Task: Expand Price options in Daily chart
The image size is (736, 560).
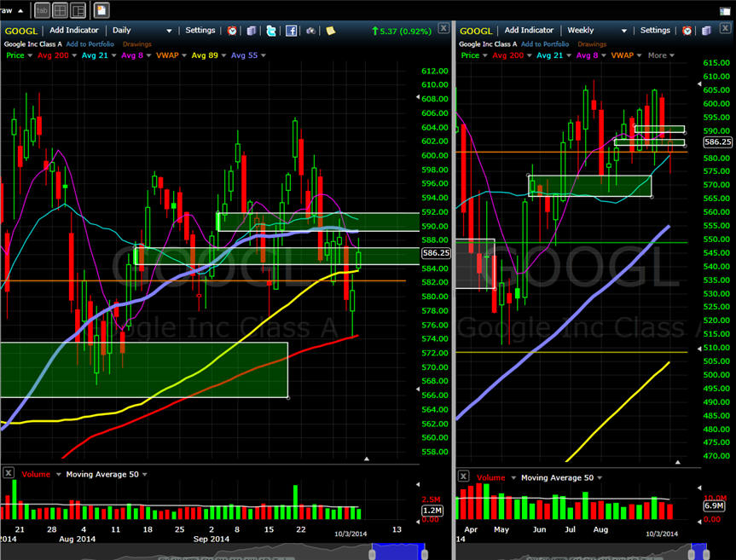Action: click(x=30, y=55)
